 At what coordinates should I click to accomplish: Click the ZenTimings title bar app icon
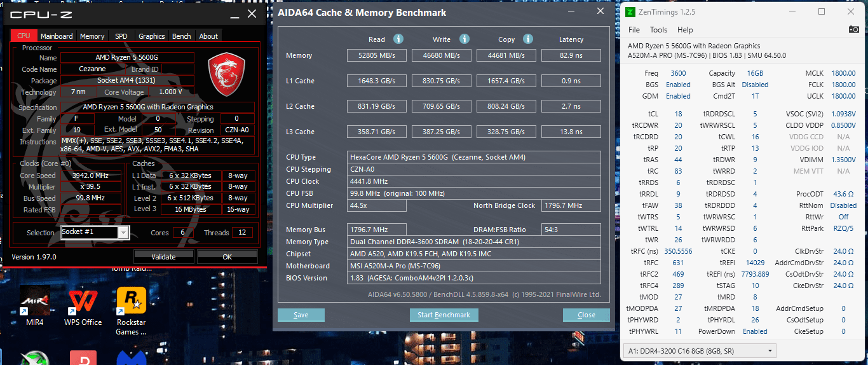pyautogui.click(x=630, y=12)
